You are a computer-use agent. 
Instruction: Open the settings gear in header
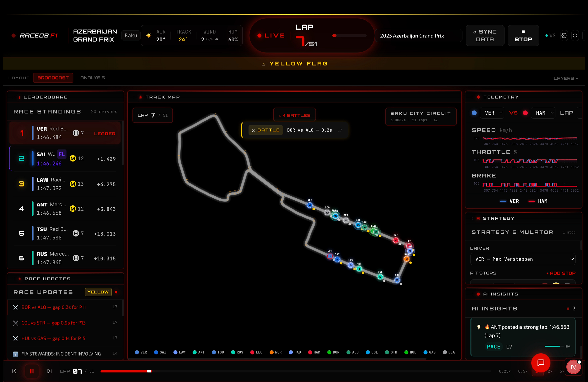564,35
